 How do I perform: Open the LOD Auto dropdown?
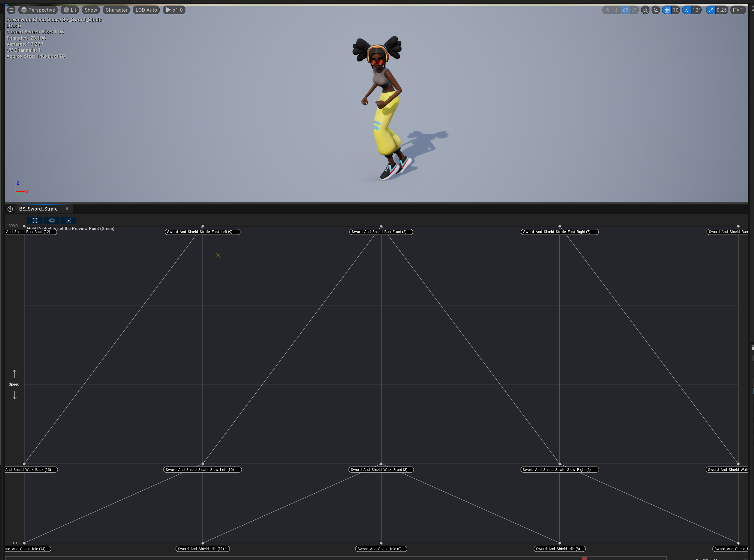[146, 10]
